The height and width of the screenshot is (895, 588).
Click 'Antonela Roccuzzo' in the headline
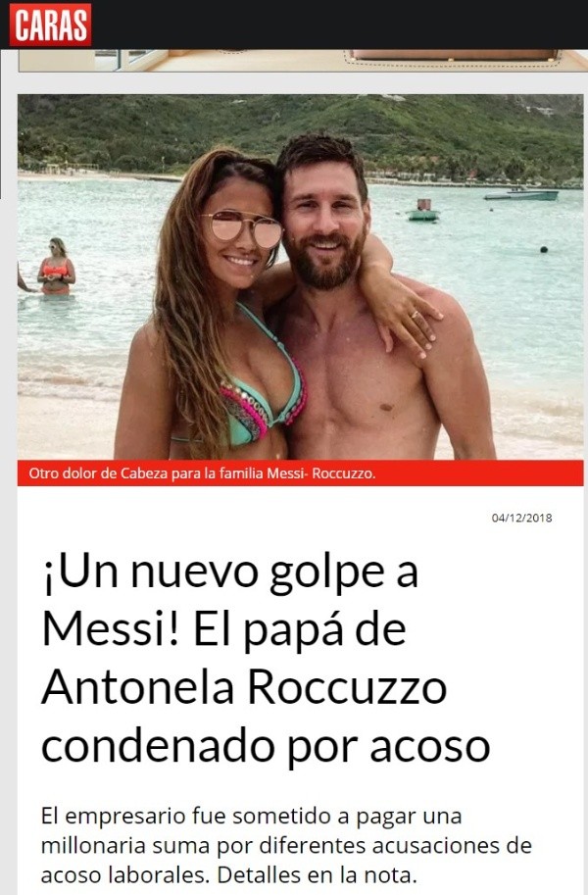[x=244, y=687]
